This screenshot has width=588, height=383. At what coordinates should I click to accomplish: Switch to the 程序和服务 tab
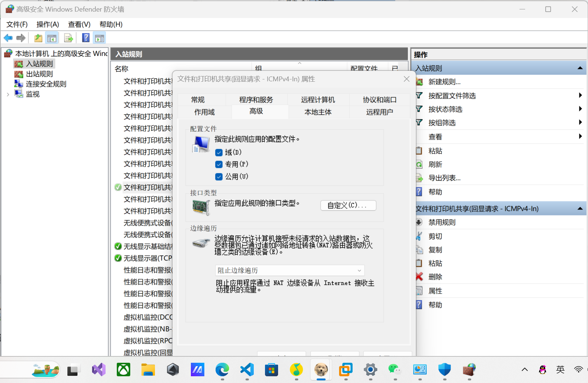[x=256, y=100]
